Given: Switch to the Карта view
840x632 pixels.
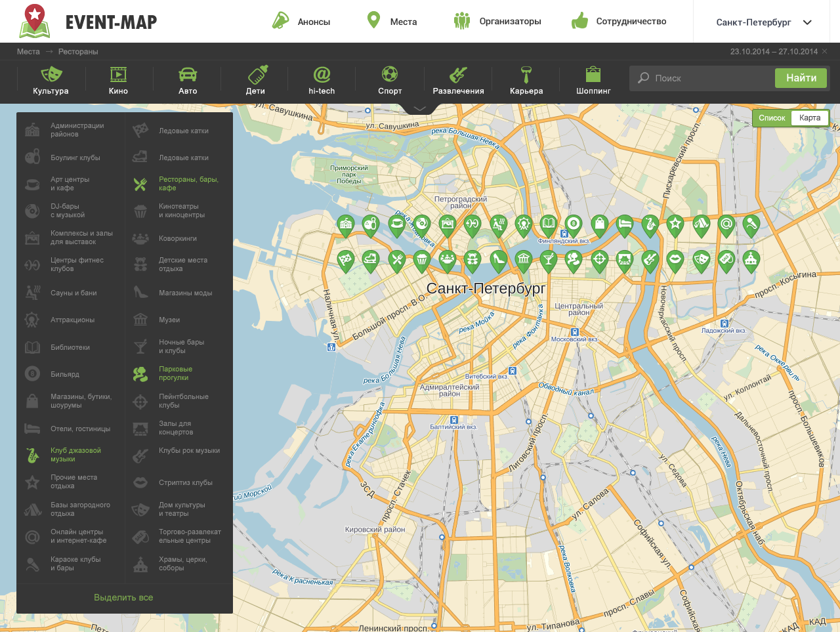Looking at the screenshot, I should (810, 118).
